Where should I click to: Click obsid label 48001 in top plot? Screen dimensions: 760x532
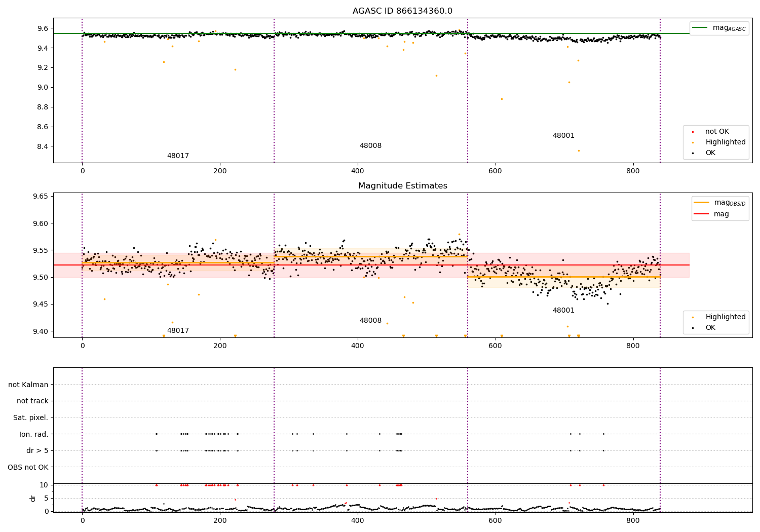pyautogui.click(x=563, y=136)
